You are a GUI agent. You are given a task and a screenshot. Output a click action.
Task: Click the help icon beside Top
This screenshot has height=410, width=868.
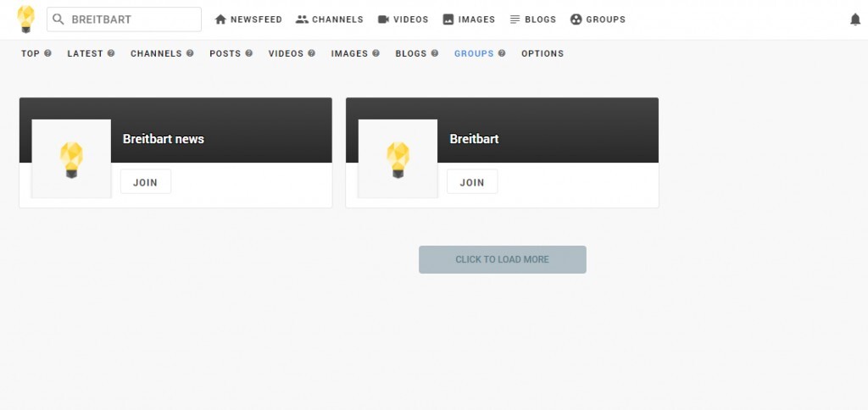47,53
